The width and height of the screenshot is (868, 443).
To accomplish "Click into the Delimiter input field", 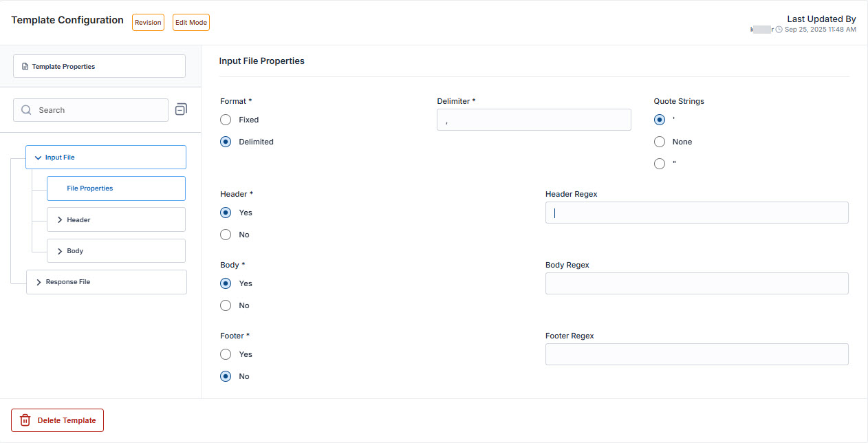I will [x=534, y=120].
